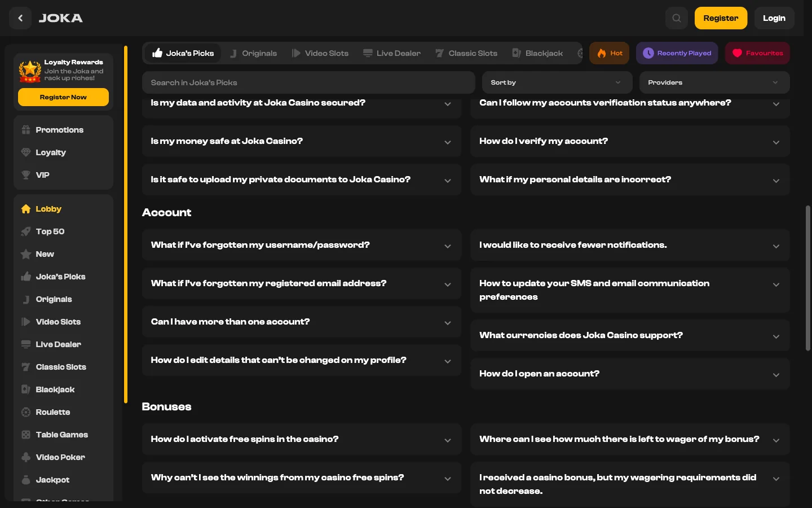Viewport: 812px width, 508px height.
Task: Switch to the Originals tab
Action: point(253,53)
